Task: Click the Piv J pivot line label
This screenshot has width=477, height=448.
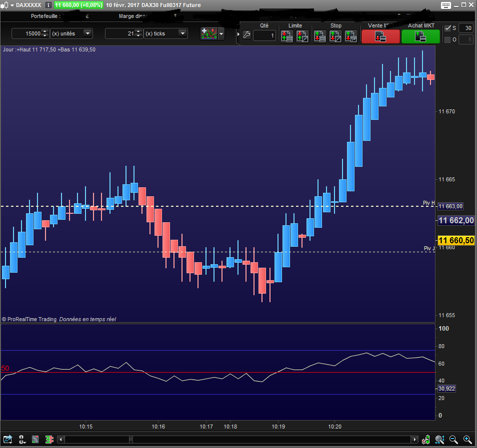Action: point(429,248)
